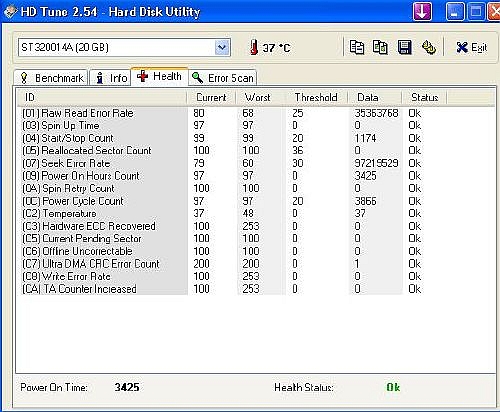The width and height of the screenshot is (500, 412).
Task: Click the thermometer temperature icon
Action: click(254, 47)
